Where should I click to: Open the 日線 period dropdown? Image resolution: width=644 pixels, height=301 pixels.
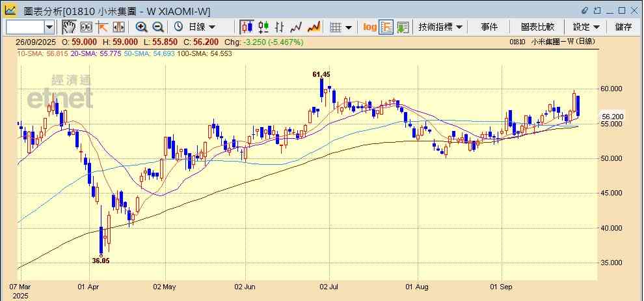(201, 27)
